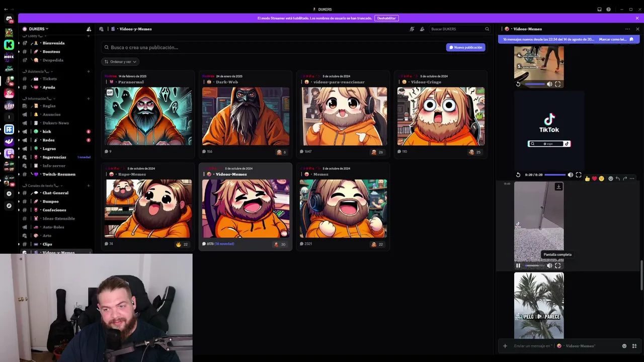The height and width of the screenshot is (362, 644).
Task: Open the Dukers-News channel
Action: coord(56,123)
